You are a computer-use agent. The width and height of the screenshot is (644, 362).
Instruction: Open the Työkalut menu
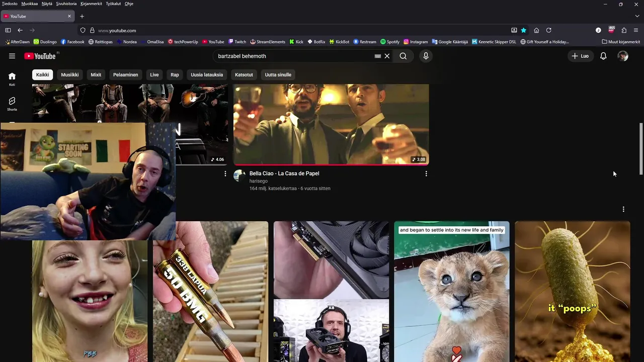pyautogui.click(x=113, y=4)
